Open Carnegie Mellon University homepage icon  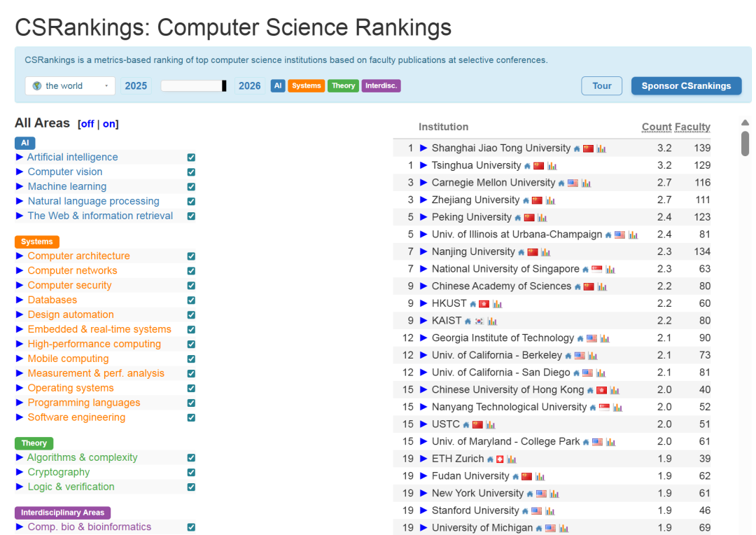(x=561, y=183)
